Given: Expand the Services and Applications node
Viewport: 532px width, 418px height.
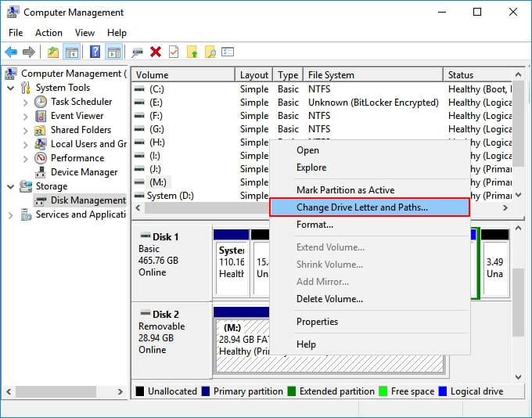Looking at the screenshot, I should (10, 214).
